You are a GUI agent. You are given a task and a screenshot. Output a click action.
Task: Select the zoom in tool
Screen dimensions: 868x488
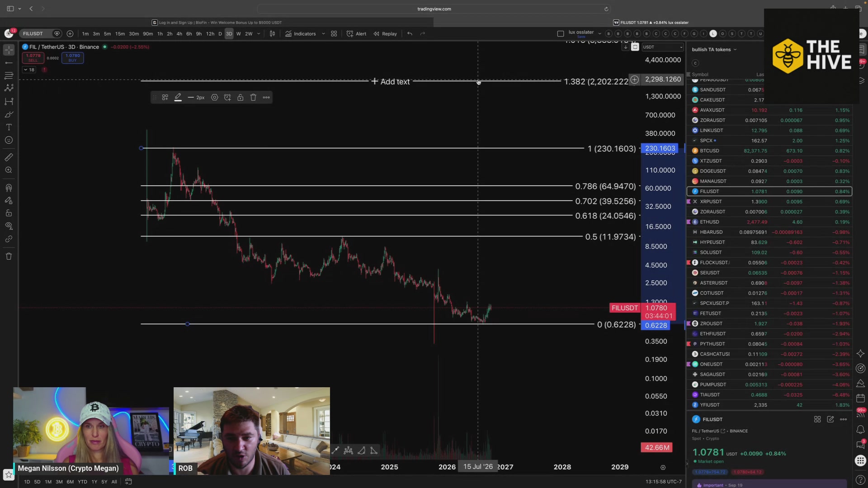pos(9,170)
